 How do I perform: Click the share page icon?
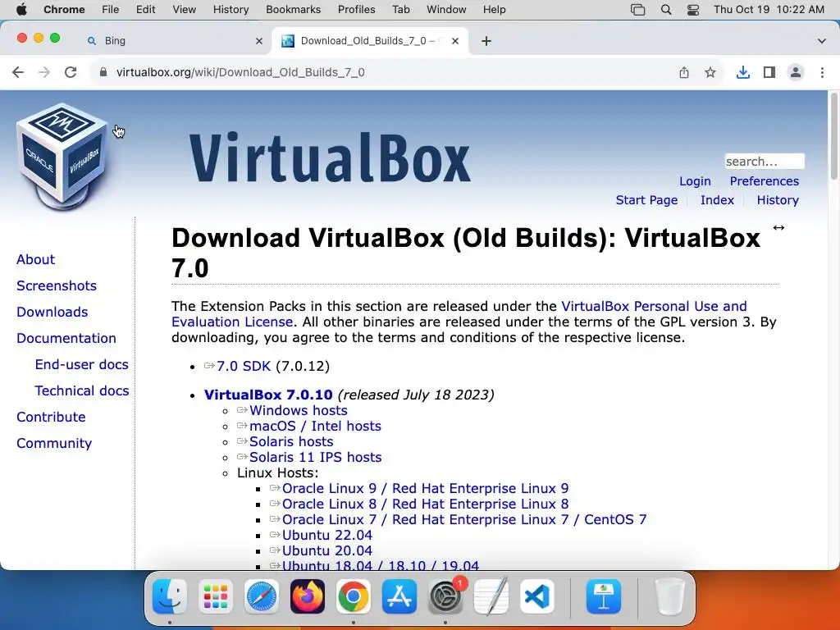[x=684, y=72]
